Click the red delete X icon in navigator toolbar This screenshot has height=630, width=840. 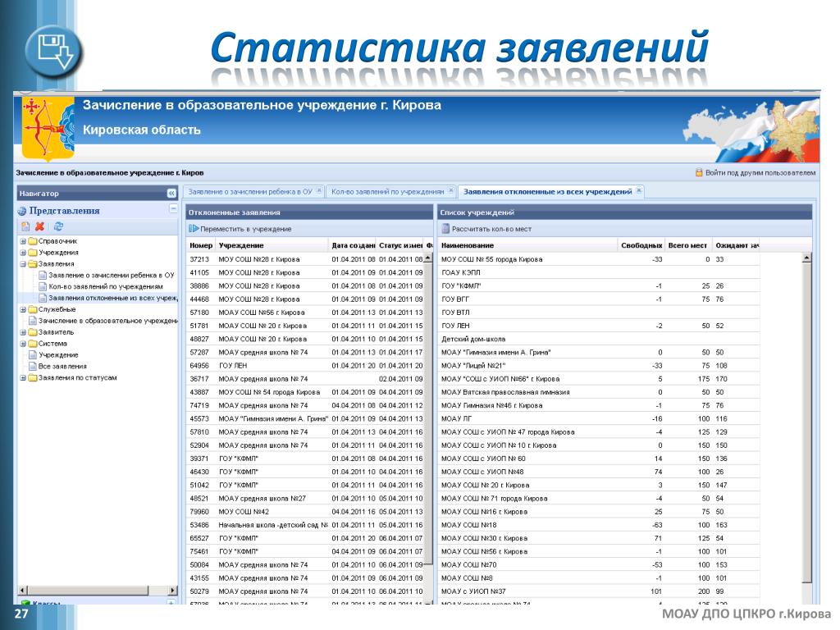[39, 226]
